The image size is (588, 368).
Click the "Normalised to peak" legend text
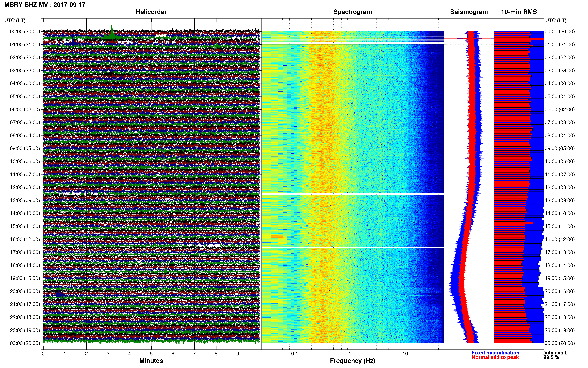click(495, 357)
